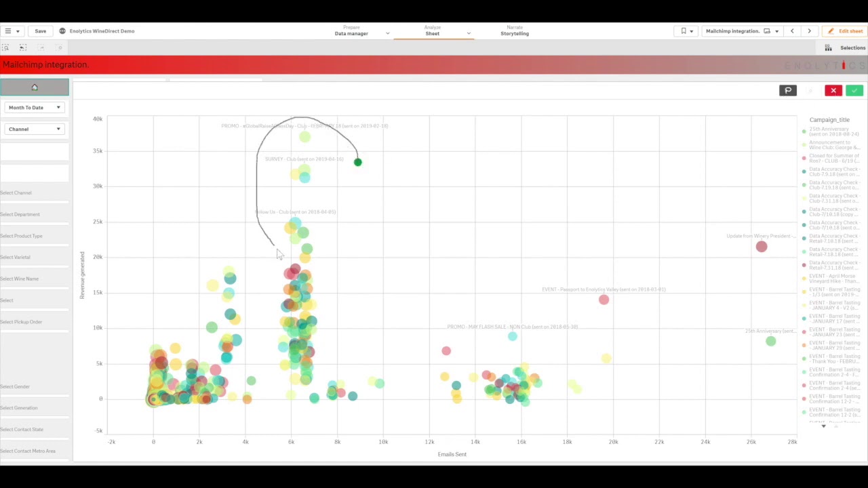Open Select Gender filter

tap(34, 387)
